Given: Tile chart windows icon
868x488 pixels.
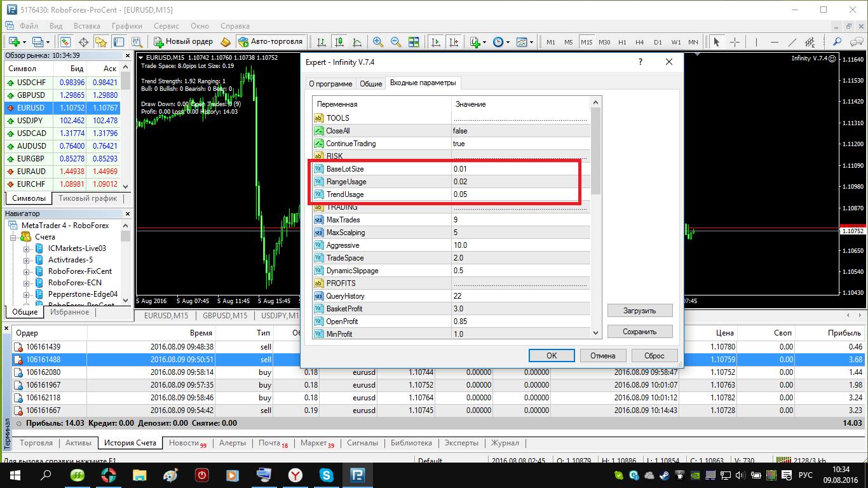Looking at the screenshot, I should click(414, 42).
